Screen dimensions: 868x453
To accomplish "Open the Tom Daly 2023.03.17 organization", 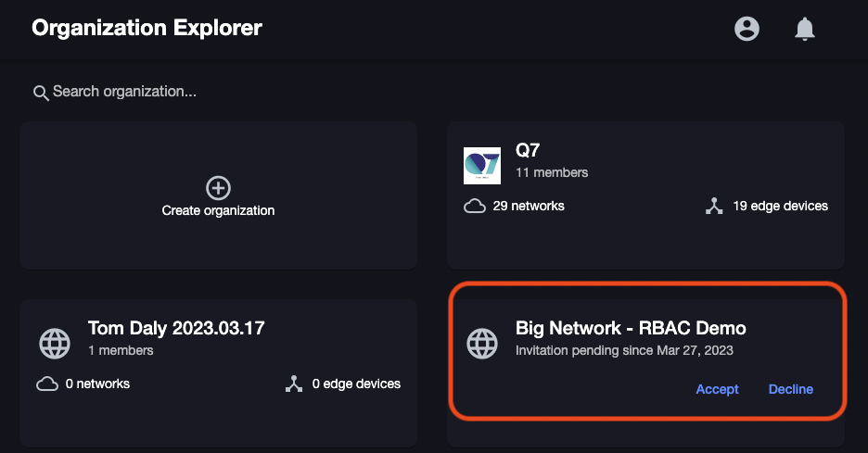I will point(176,328).
